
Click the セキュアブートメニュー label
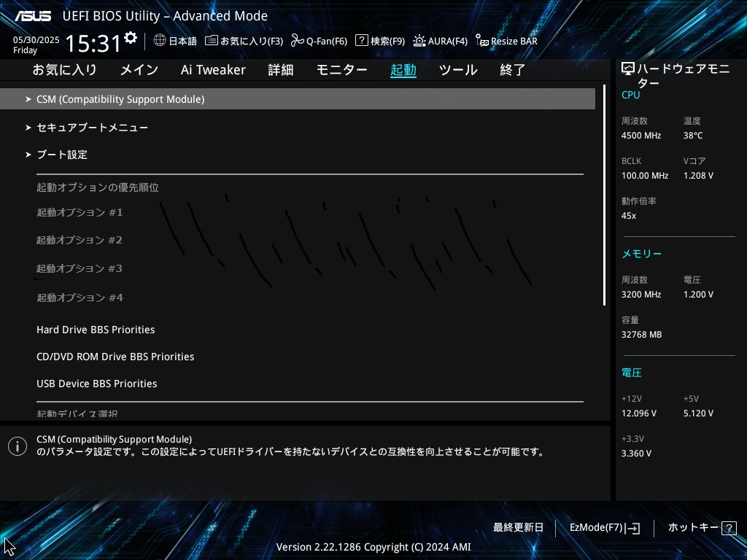[93, 128]
